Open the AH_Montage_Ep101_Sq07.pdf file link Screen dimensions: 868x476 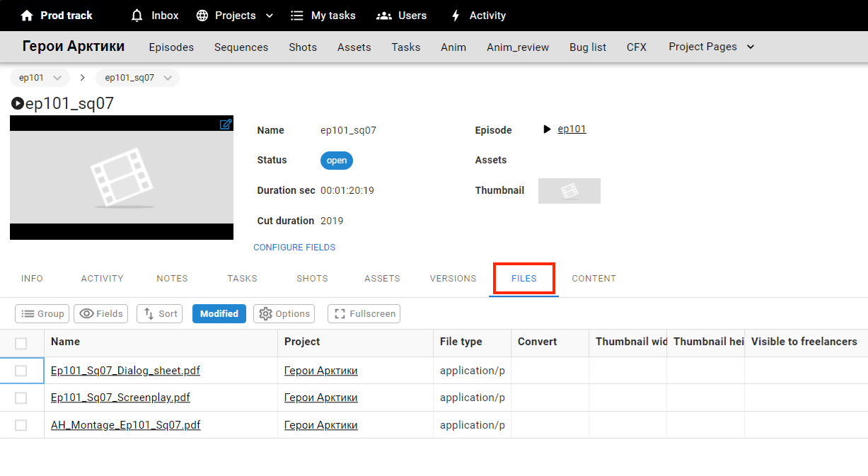(125, 425)
